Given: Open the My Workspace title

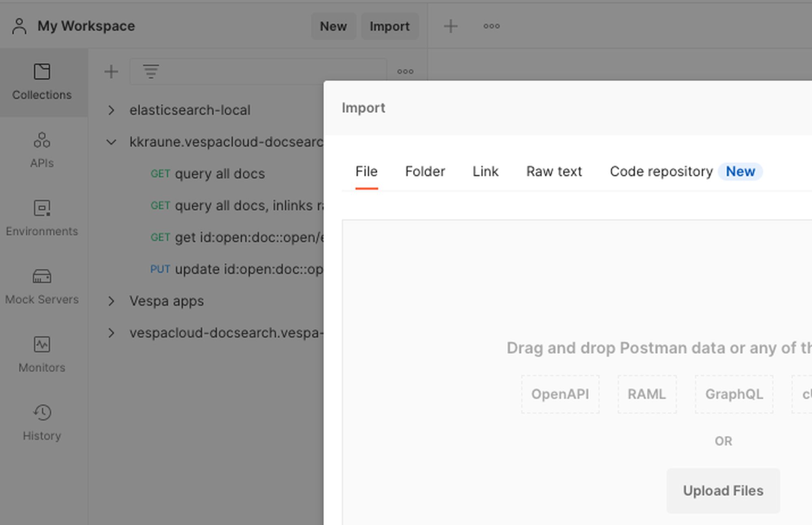Looking at the screenshot, I should pyautogui.click(x=86, y=26).
